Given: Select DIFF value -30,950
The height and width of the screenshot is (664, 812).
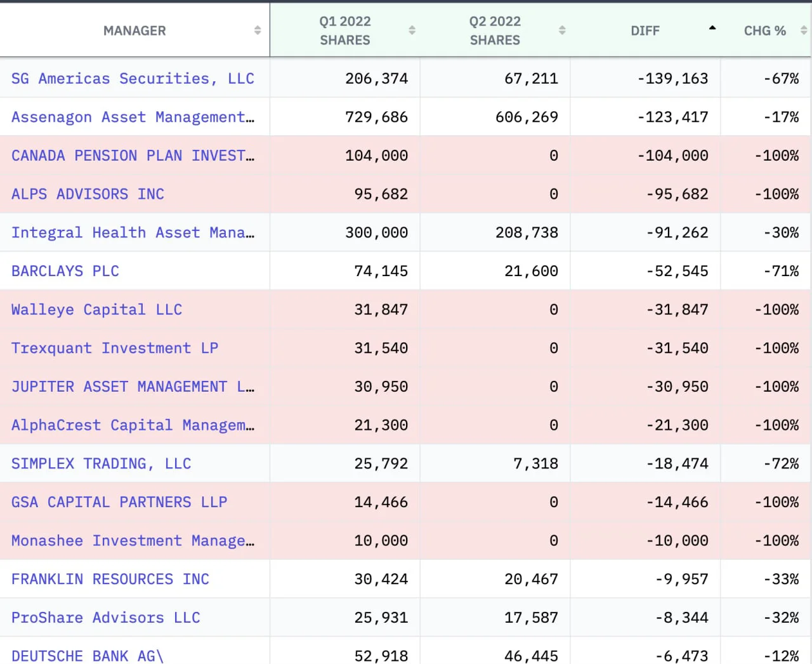Looking at the screenshot, I should (x=677, y=387).
